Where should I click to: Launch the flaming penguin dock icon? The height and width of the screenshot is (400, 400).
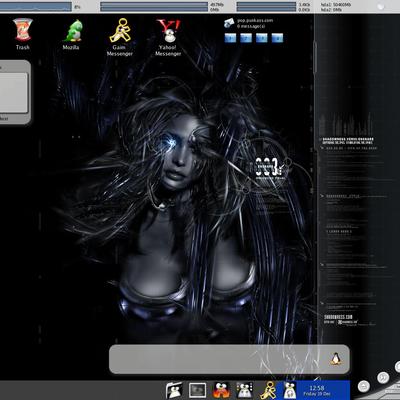point(221,390)
